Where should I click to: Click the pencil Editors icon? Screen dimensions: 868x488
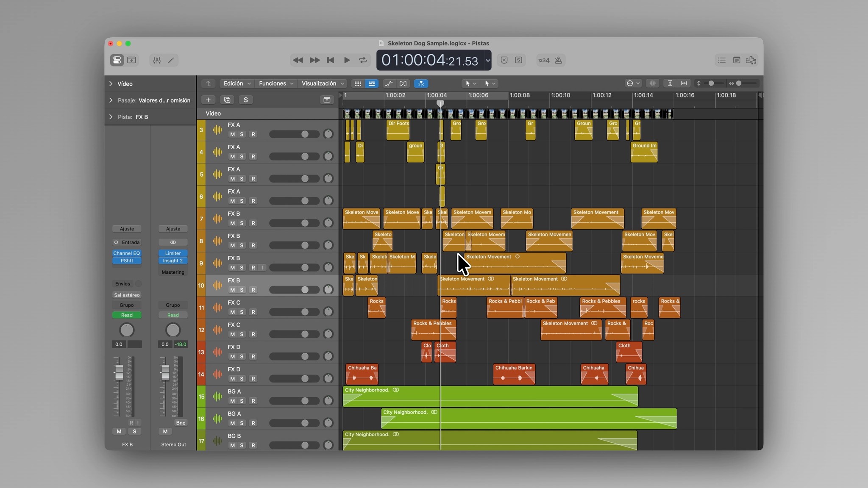point(171,60)
